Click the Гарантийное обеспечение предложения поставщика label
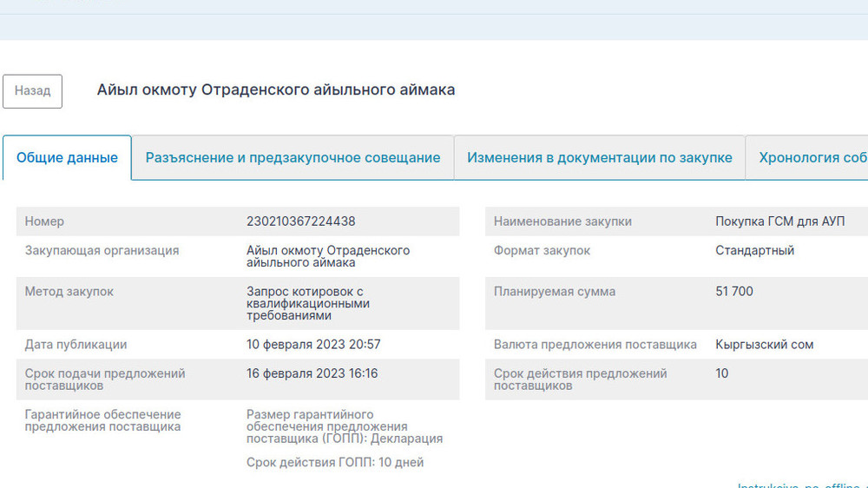This screenshot has height=488, width=868. tap(102, 420)
